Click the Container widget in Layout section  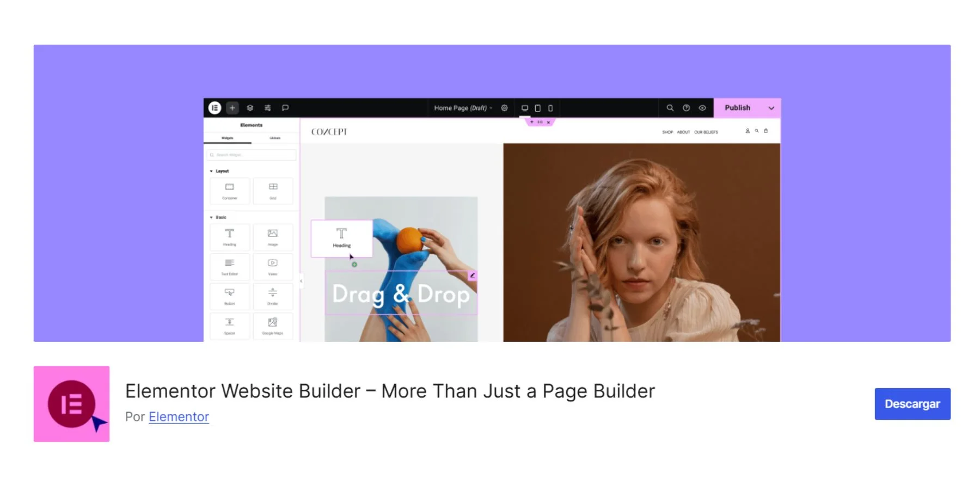[x=229, y=191]
